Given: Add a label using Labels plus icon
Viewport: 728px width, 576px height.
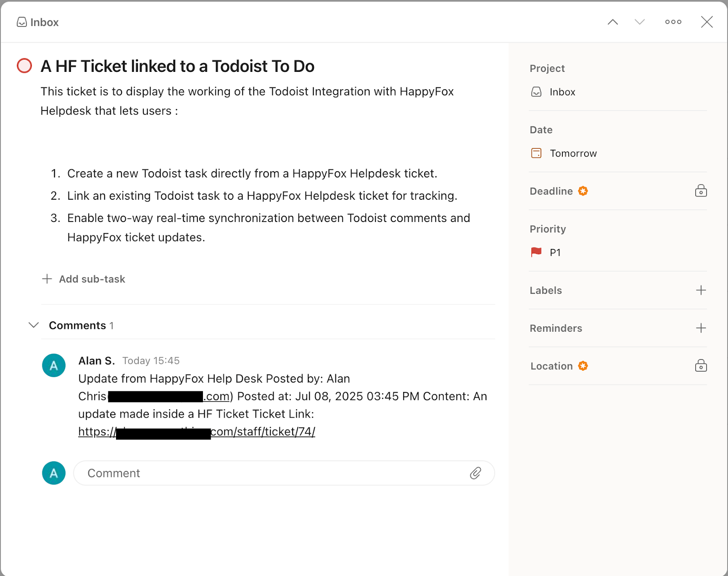Looking at the screenshot, I should [701, 290].
